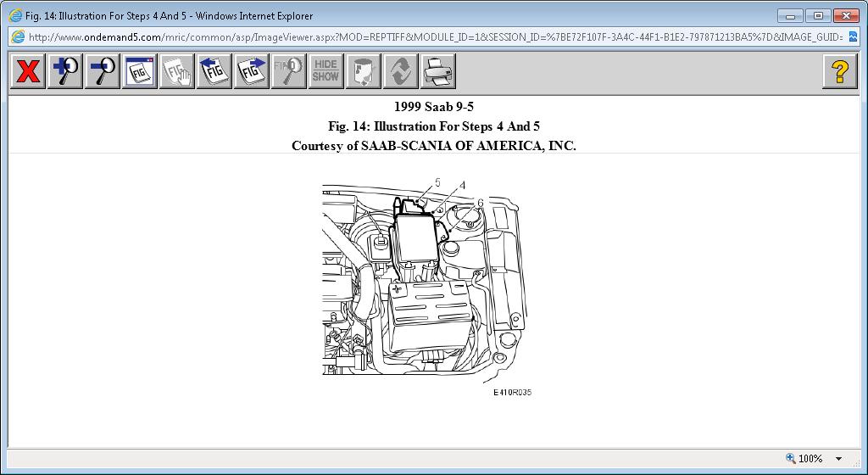Image resolution: width=868 pixels, height=475 pixels.
Task: Click the grayed paint bucket icon
Action: pyautogui.click(x=363, y=71)
